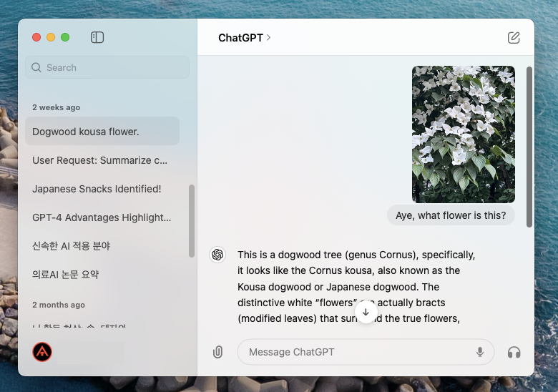Toggle the sidebar panel icon
The height and width of the screenshot is (392, 558).
97,37
